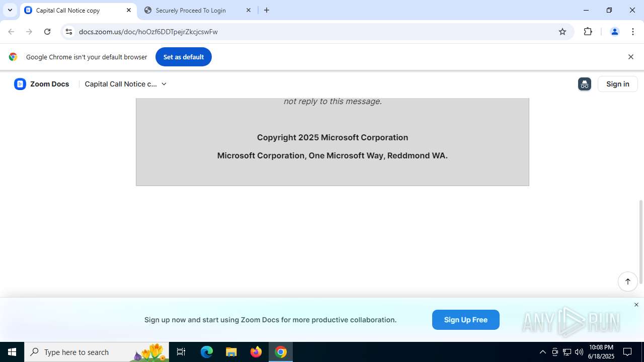Click the Zoom Docs brand name
The height and width of the screenshot is (362, 644).
click(x=49, y=84)
